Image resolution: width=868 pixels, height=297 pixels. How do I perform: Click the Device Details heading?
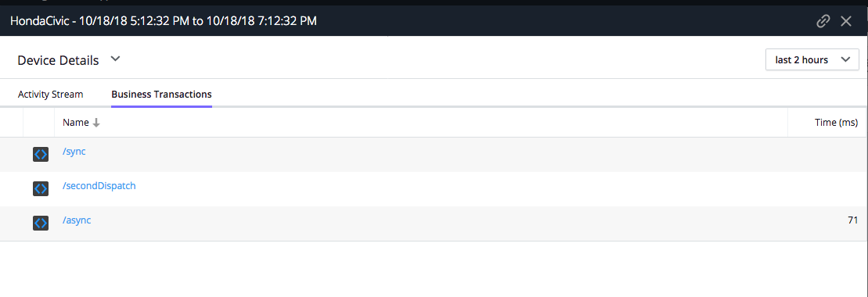[x=58, y=60]
